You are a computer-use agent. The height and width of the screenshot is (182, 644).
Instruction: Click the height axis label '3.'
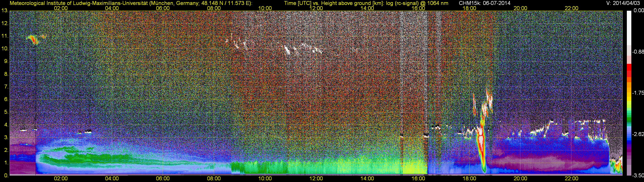[6, 137]
